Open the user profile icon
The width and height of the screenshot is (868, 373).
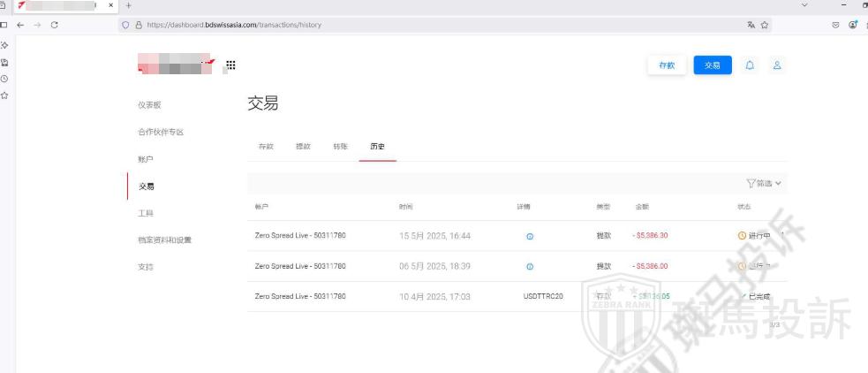(777, 65)
